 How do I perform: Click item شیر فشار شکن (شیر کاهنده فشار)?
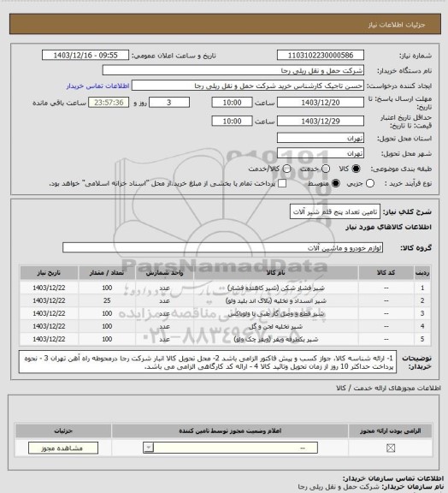point(276,288)
